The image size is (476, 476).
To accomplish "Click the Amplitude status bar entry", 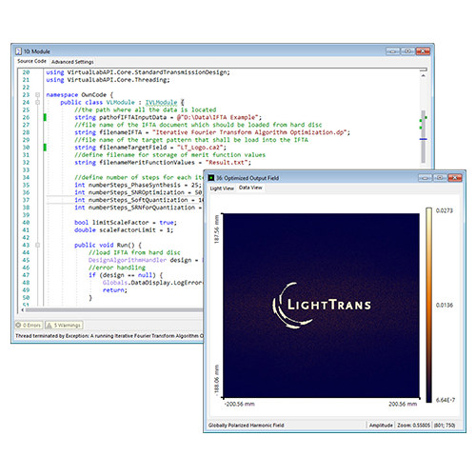I will click(x=381, y=426).
